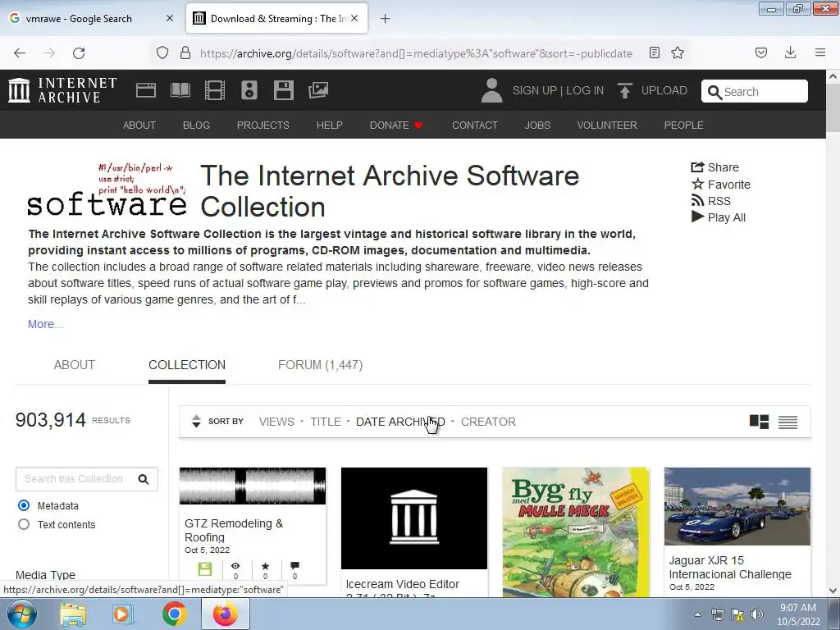The height and width of the screenshot is (630, 840).
Task: Expand description with More... link
Action: click(46, 324)
